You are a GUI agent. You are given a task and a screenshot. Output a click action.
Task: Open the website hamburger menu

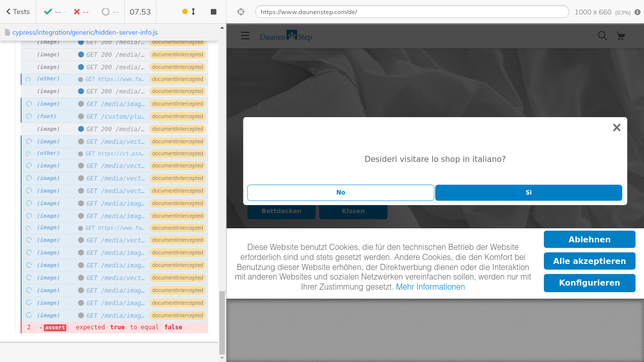[245, 36]
